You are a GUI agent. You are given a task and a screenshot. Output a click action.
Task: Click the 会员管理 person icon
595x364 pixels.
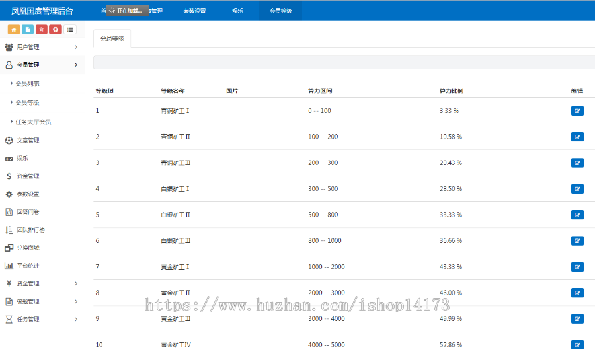pos(9,65)
